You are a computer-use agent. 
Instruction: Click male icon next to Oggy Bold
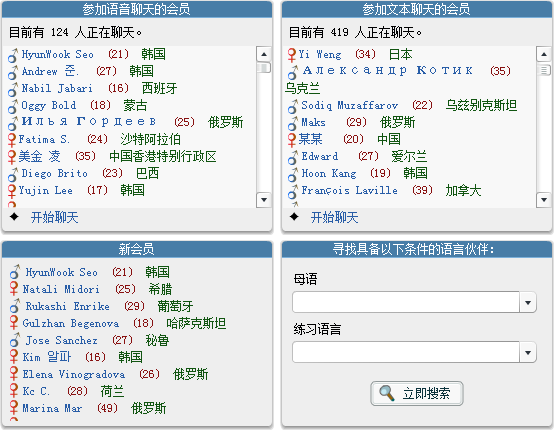point(13,107)
